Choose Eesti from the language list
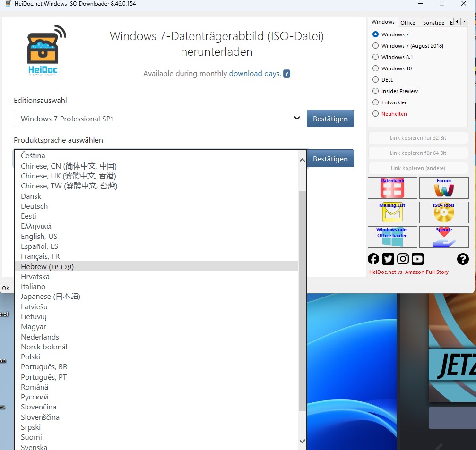Image resolution: width=476 pixels, height=450 pixels. click(x=156, y=216)
